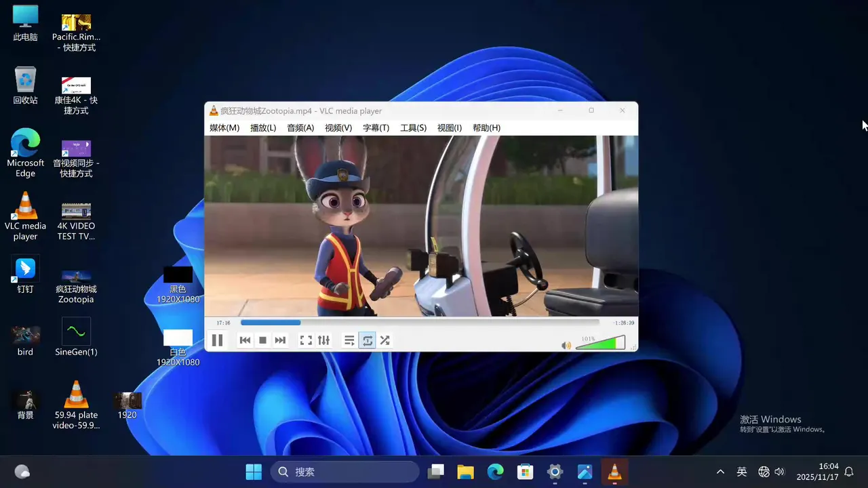Select Pacific.Rim shortcut on desktop

tap(76, 33)
